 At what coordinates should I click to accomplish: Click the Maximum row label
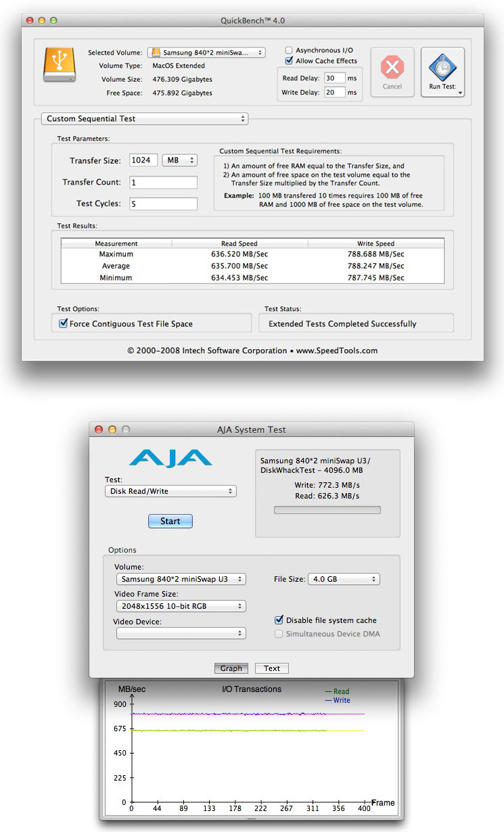tap(116, 254)
